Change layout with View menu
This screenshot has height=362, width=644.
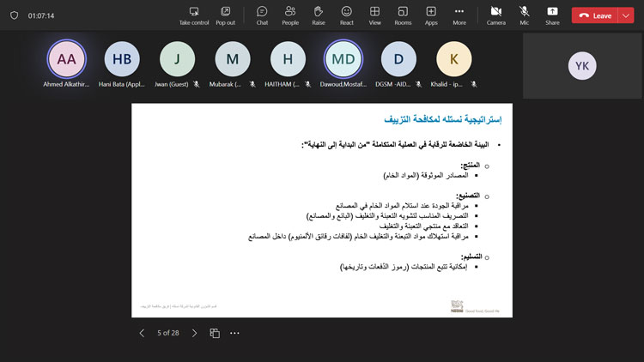click(374, 15)
